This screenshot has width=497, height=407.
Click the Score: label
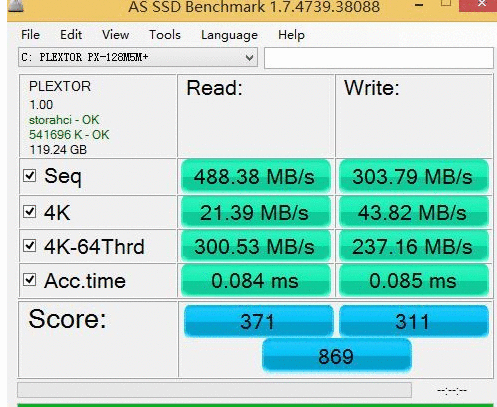tap(67, 319)
